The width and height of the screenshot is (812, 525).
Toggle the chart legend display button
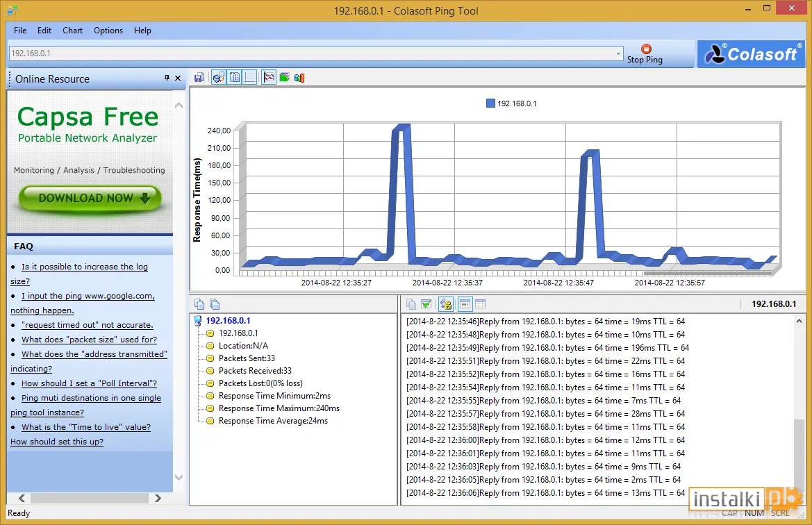pyautogui.click(x=235, y=78)
